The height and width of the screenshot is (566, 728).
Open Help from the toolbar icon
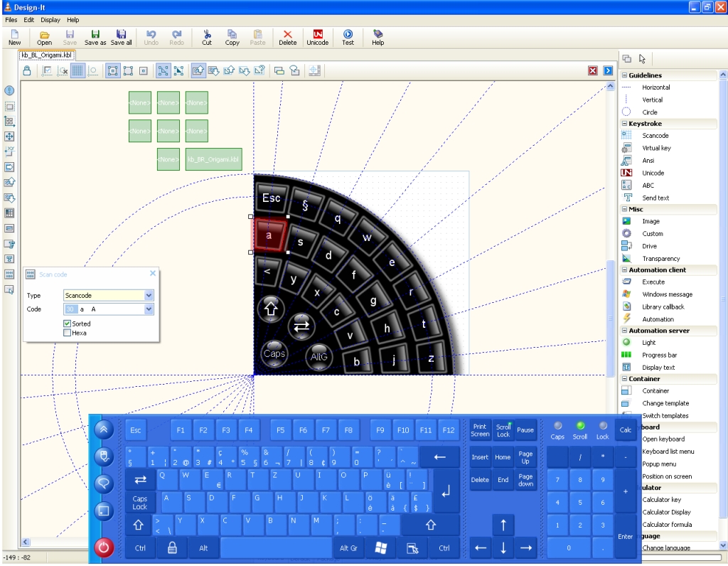[x=378, y=37]
